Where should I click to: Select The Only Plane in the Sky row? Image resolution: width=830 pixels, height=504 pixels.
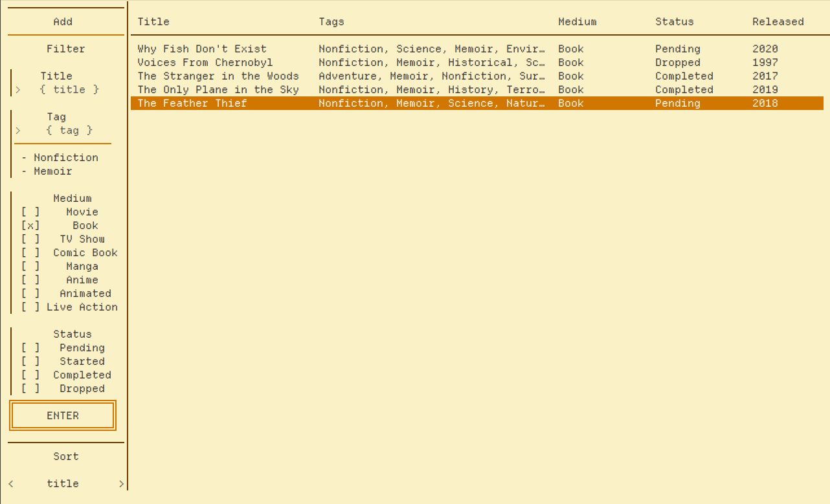pyautogui.click(x=477, y=89)
